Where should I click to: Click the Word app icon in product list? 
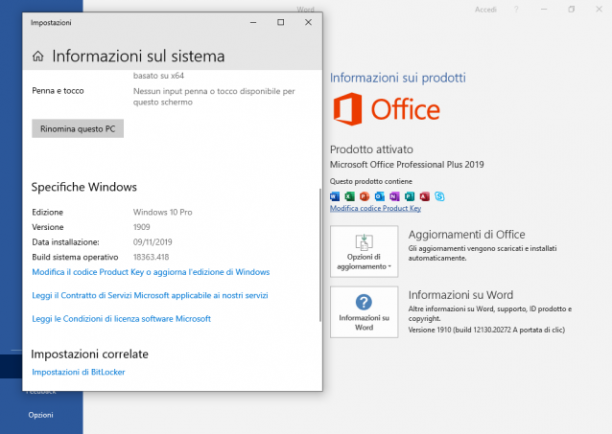[335, 196]
